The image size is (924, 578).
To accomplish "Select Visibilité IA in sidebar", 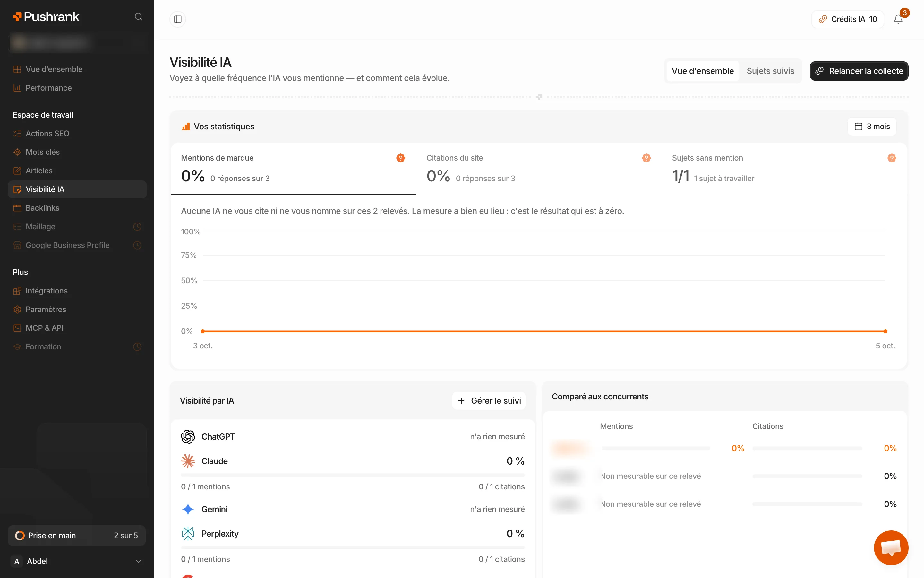I will (x=77, y=189).
